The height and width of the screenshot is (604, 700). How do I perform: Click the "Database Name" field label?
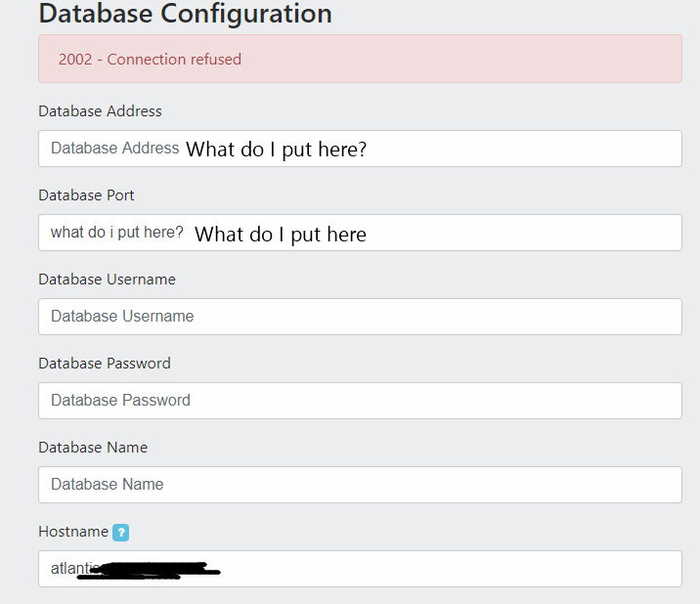point(93,448)
